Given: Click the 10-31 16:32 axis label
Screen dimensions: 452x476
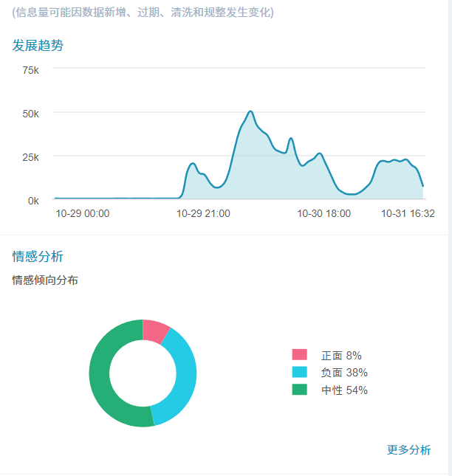Looking at the screenshot, I should (x=408, y=213).
